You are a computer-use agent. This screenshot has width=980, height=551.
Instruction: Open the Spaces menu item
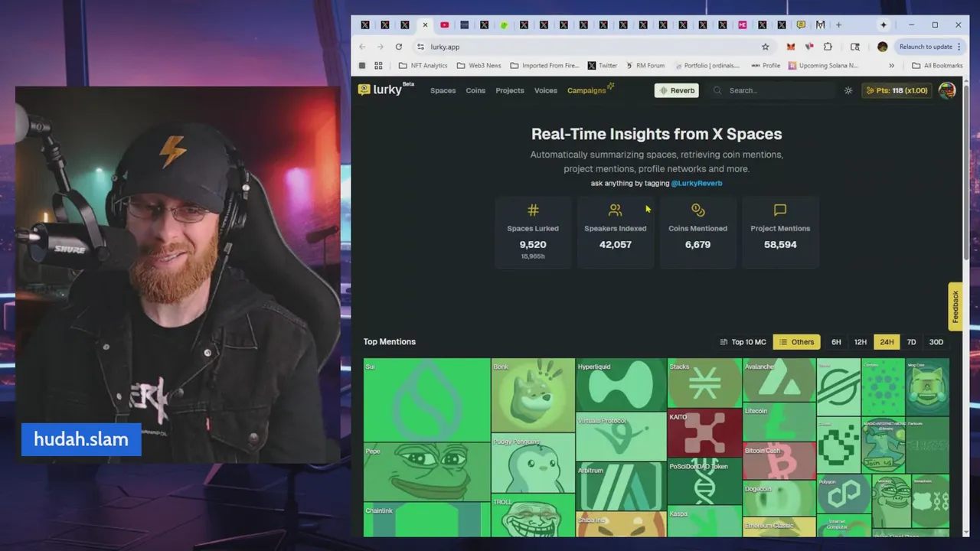click(x=443, y=90)
